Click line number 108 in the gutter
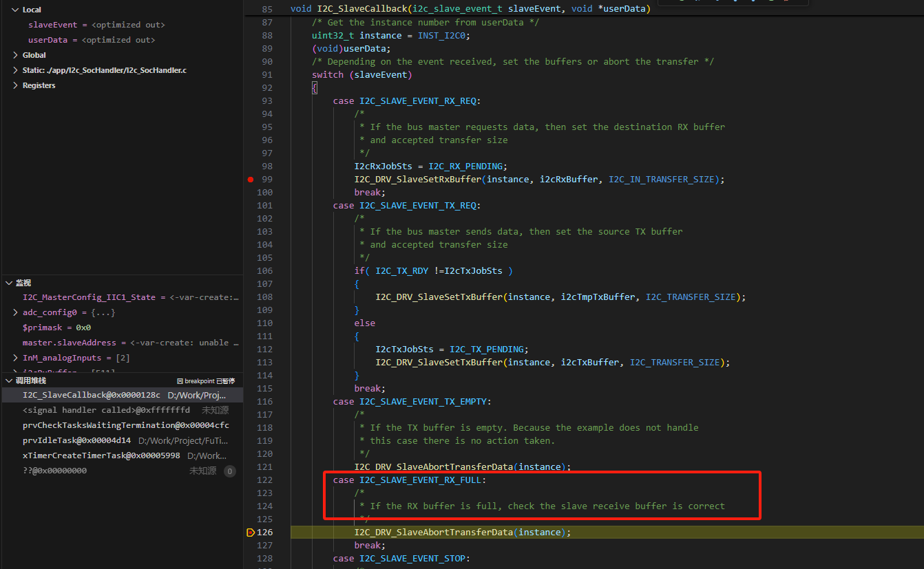924x569 pixels. [x=265, y=297]
